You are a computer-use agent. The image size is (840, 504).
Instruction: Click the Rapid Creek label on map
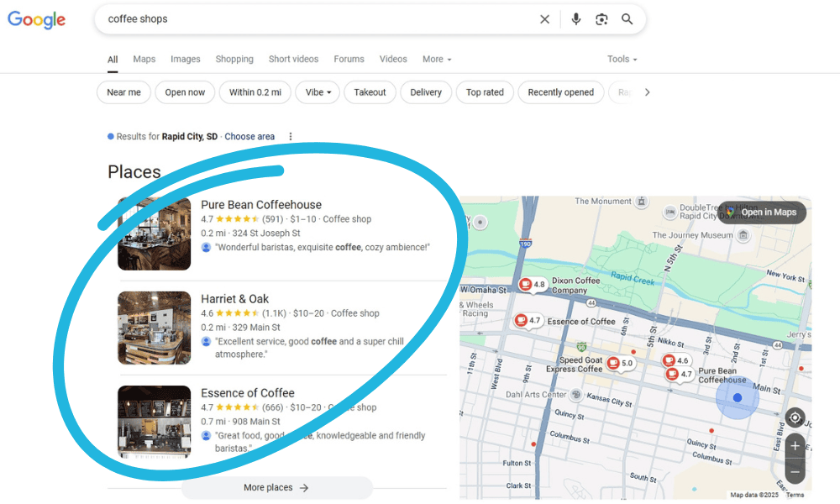[633, 278]
